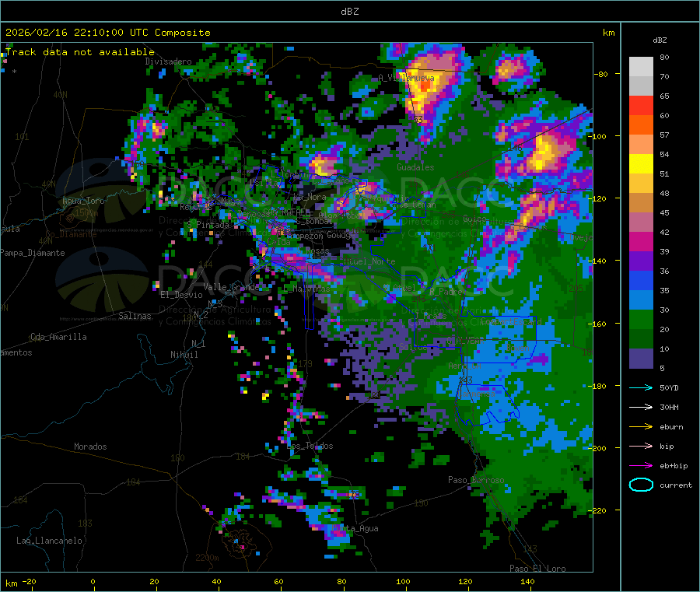Click the purple swatch between 39 and 36

pos(641,261)
